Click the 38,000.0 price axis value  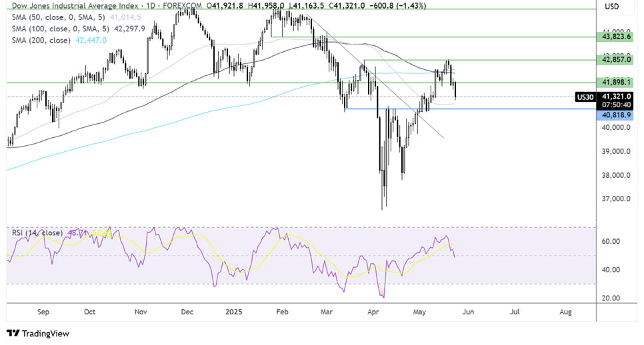tap(616, 175)
